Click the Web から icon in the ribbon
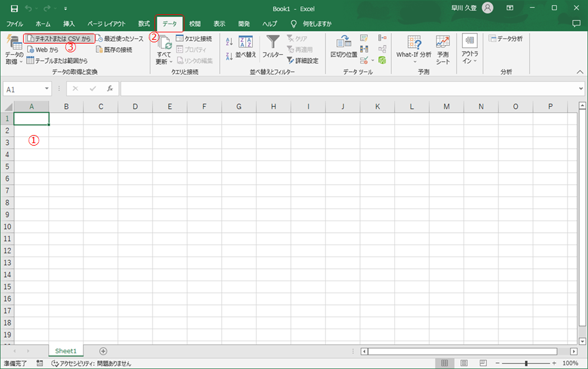 tap(31, 50)
